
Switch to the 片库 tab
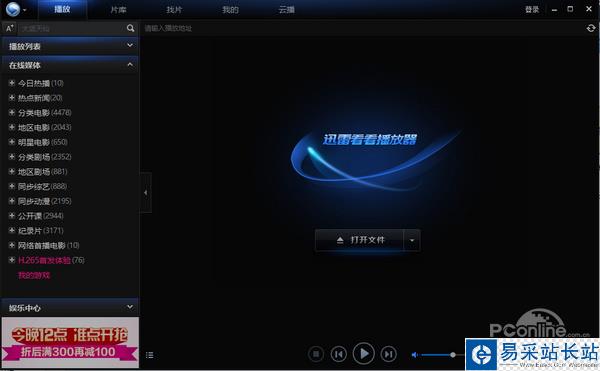[118, 10]
